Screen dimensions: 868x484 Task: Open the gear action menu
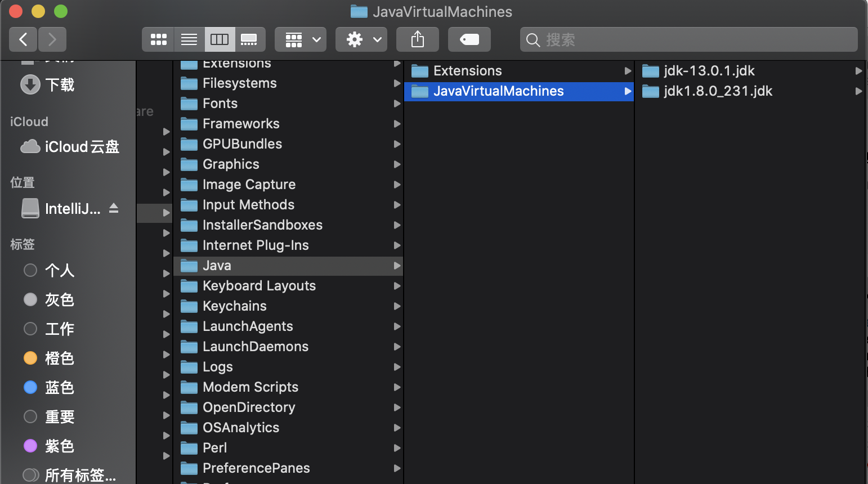(x=361, y=39)
